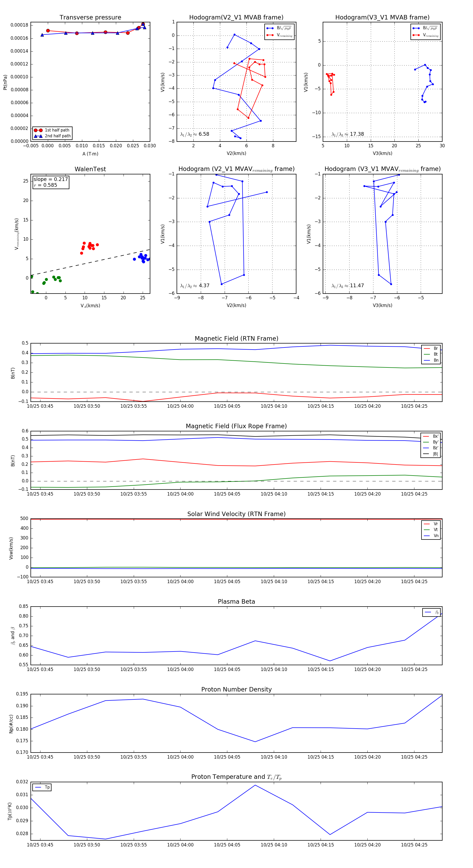
Task: Click the Vn legend entry
Action: [431, 536]
